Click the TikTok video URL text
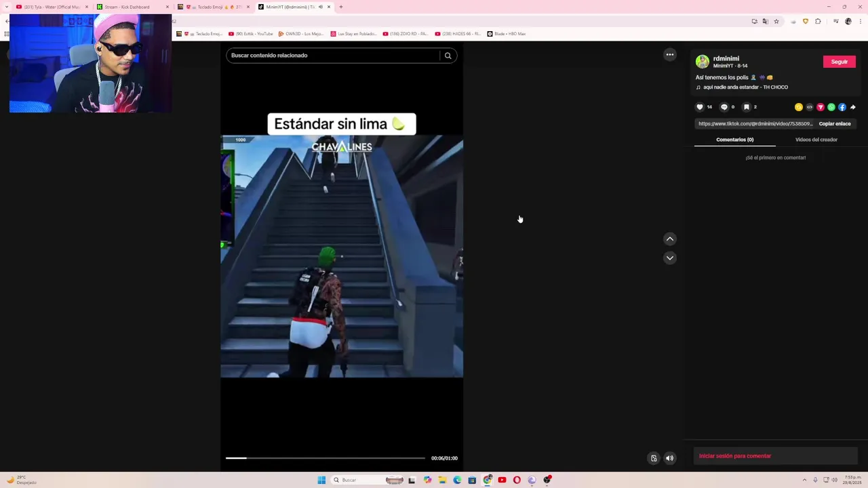 point(755,124)
